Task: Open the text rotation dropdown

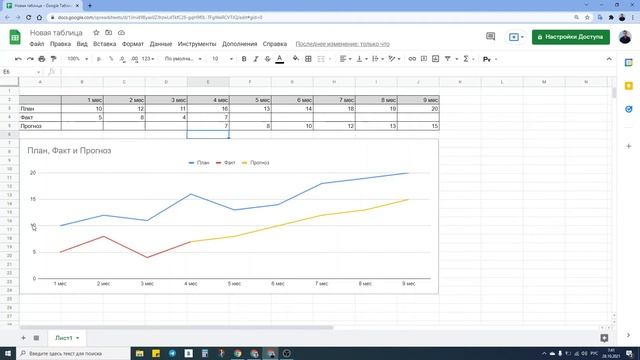Action: (x=394, y=59)
